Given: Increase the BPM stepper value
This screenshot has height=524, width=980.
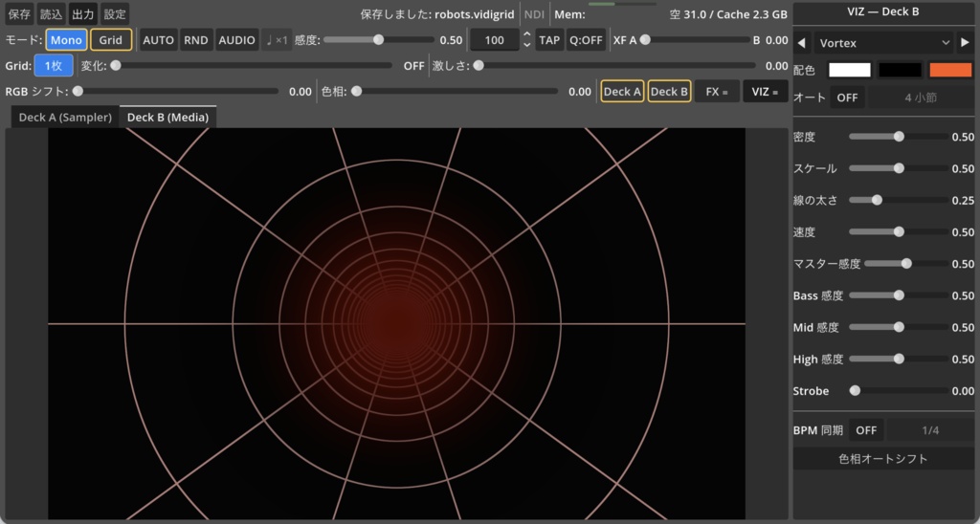Looking at the screenshot, I should tap(527, 35).
